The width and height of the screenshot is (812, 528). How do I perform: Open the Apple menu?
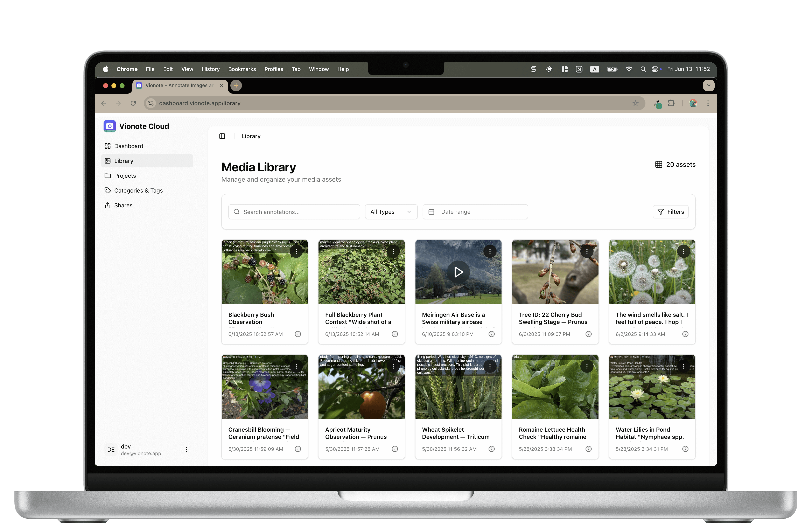[x=106, y=69]
